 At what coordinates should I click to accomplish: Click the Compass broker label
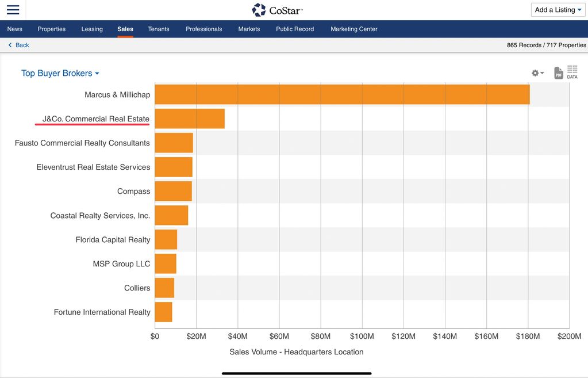click(x=133, y=191)
